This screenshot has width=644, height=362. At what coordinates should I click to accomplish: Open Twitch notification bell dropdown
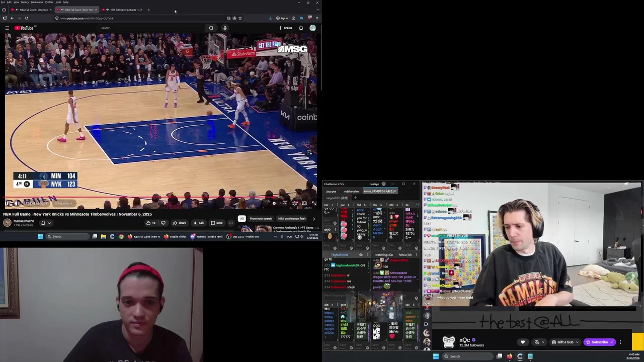tap(539, 342)
